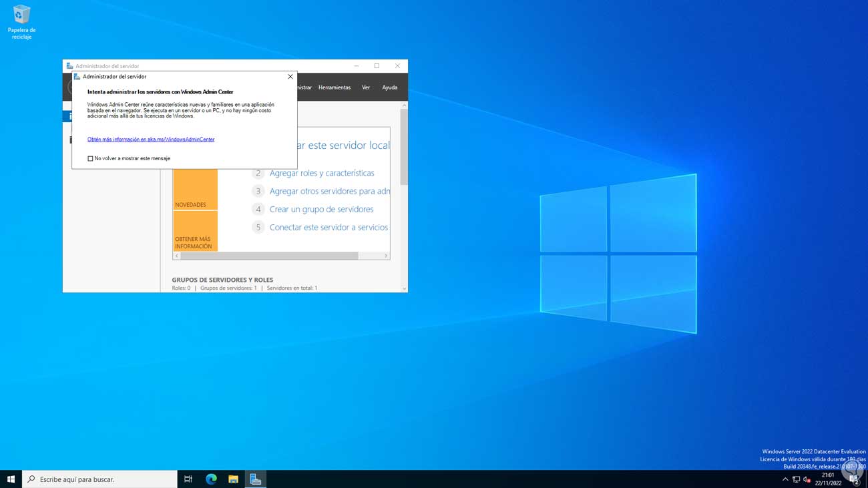Open Task View from the taskbar
This screenshot has height=488, width=868.
pyautogui.click(x=188, y=479)
